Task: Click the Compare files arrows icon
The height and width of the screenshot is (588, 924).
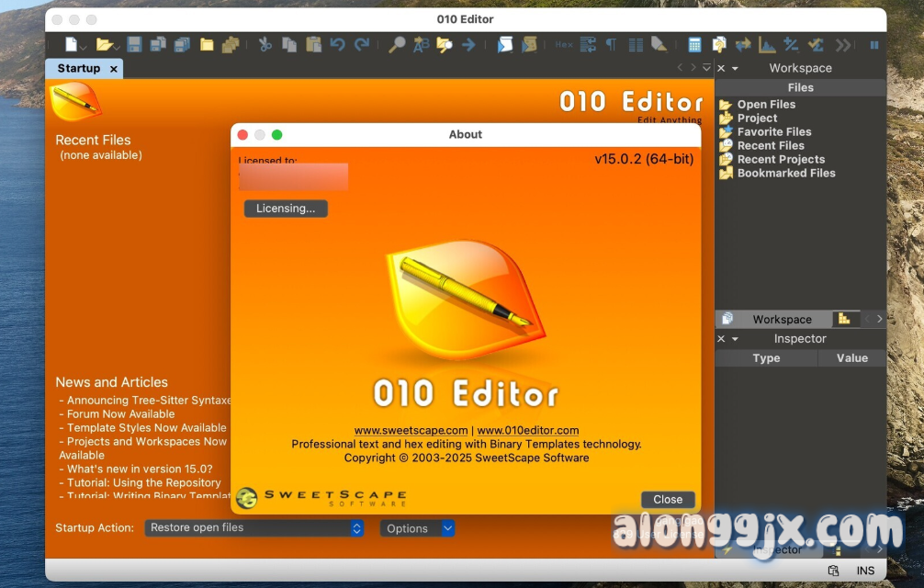Action: (x=742, y=44)
